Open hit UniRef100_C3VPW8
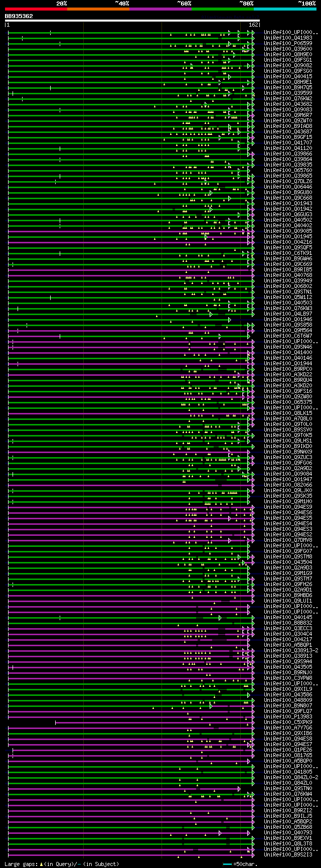This screenshot has height=868, width=321. coord(288,678)
